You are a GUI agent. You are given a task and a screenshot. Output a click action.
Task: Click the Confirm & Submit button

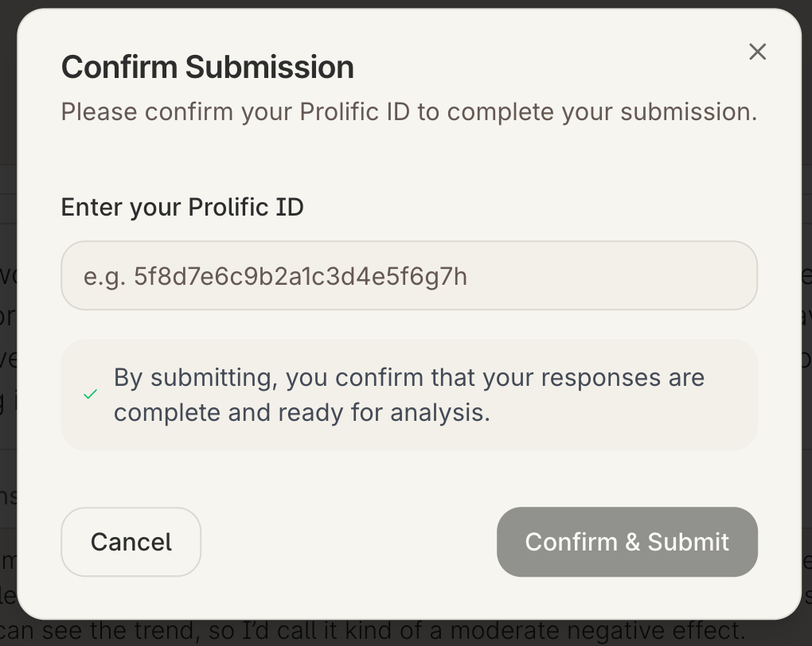coord(627,542)
